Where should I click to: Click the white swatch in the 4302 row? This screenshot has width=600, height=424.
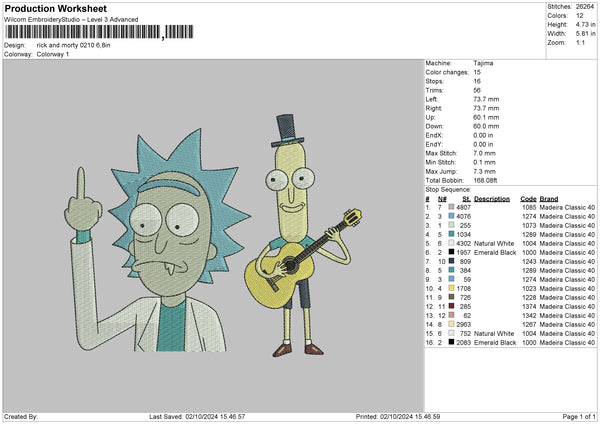coord(452,243)
